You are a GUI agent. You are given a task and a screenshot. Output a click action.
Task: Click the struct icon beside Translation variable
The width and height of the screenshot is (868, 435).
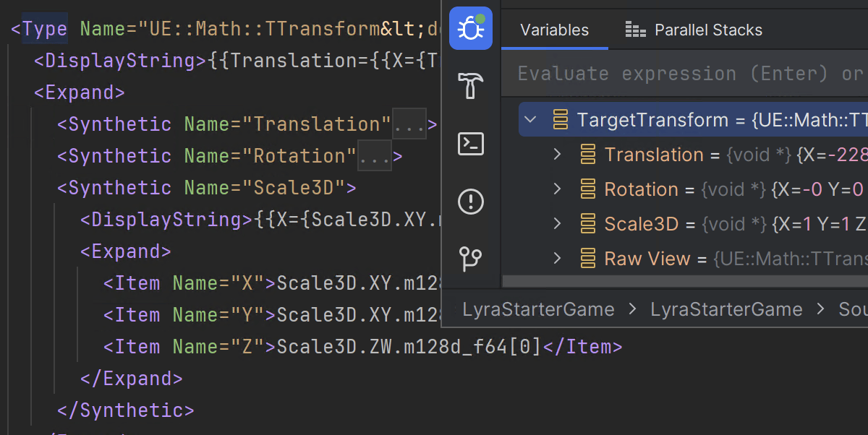click(588, 155)
